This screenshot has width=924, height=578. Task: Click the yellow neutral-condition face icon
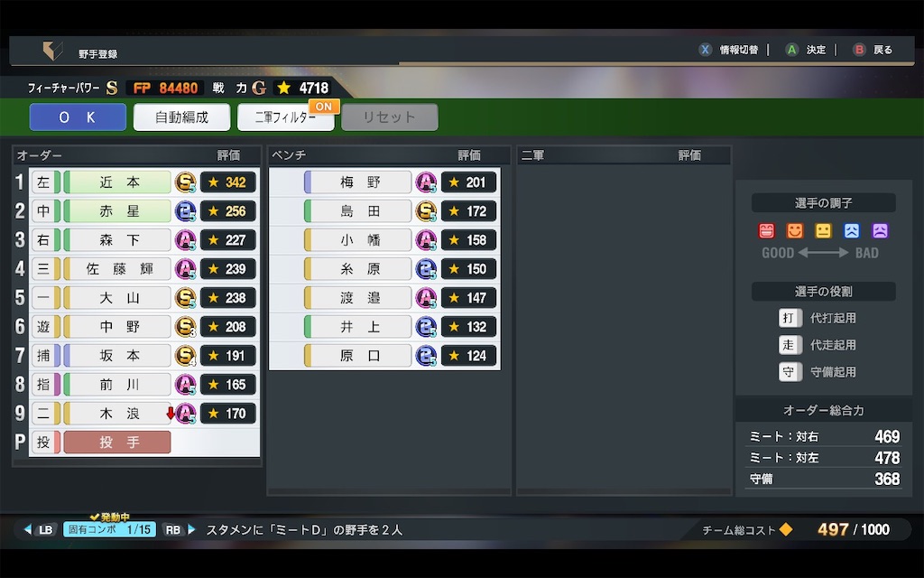[x=823, y=230]
